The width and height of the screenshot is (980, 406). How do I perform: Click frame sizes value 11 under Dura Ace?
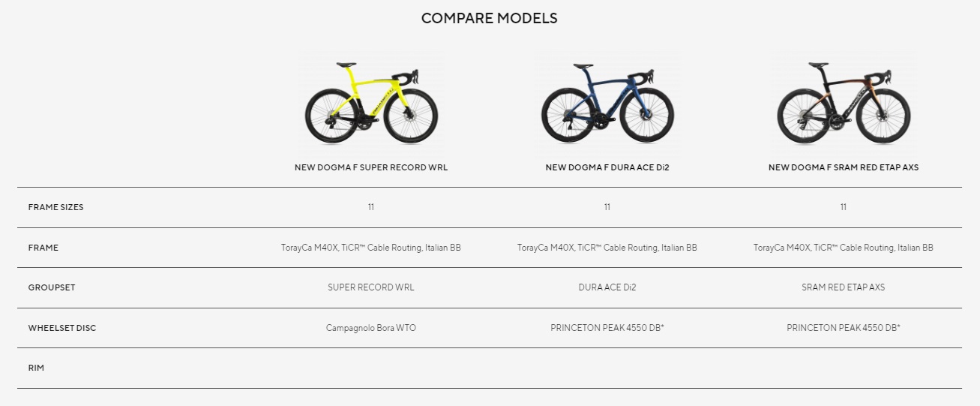(x=607, y=207)
